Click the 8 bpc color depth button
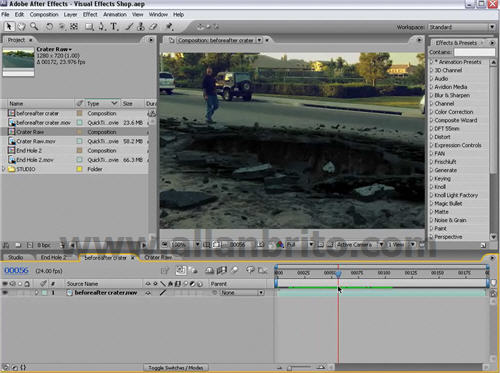 [44, 245]
